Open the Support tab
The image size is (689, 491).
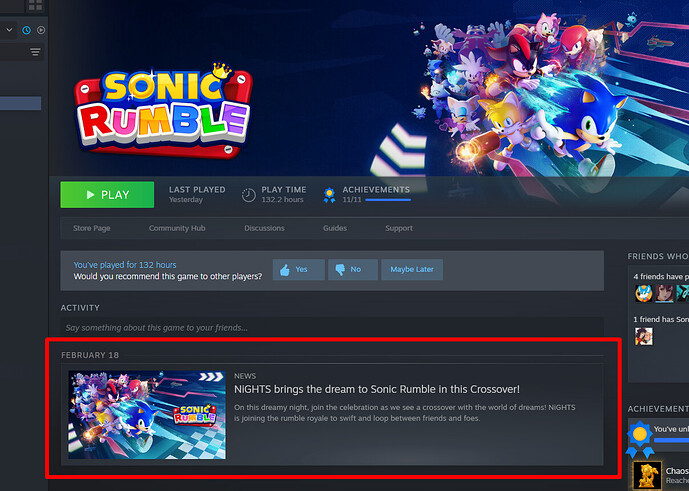[x=398, y=228]
